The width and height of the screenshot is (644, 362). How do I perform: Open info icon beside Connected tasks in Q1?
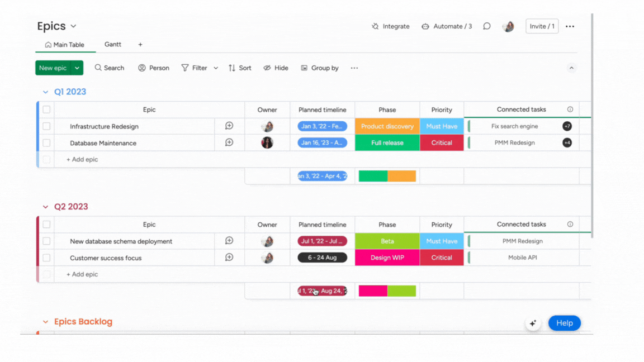[570, 109]
